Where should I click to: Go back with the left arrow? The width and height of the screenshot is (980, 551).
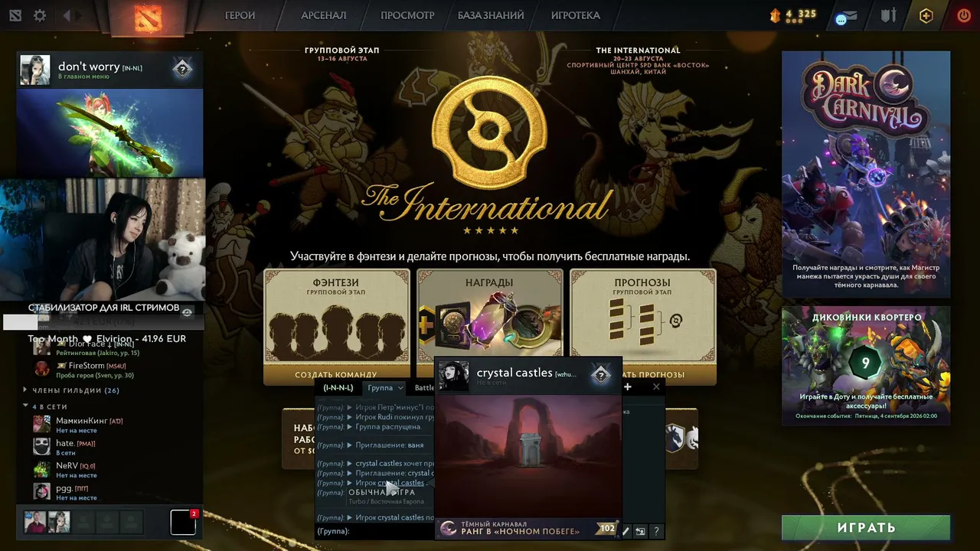[67, 15]
